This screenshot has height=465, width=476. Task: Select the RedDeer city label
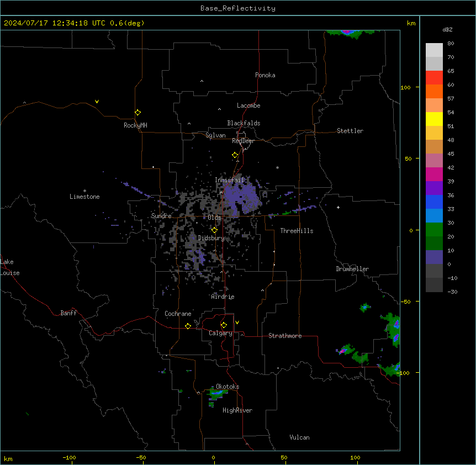[243, 141]
